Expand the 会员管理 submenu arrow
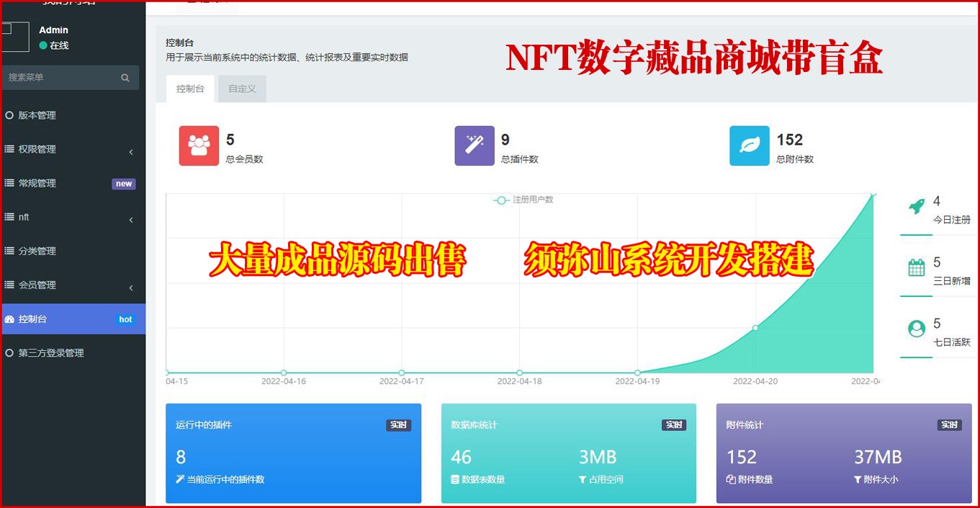 131,288
